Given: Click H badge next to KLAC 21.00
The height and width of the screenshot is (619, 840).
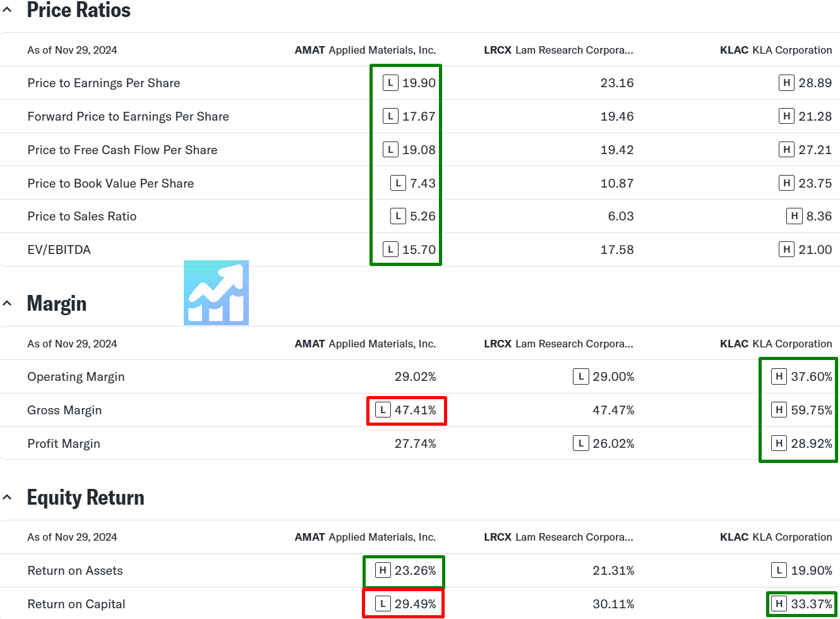Looking at the screenshot, I should (786, 249).
